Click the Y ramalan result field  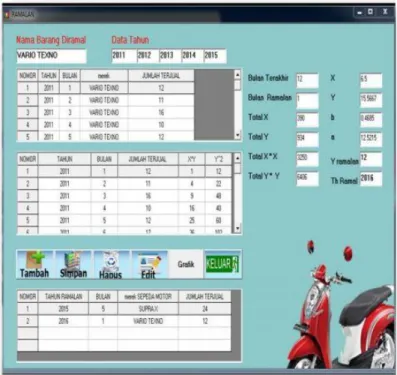coord(371,159)
